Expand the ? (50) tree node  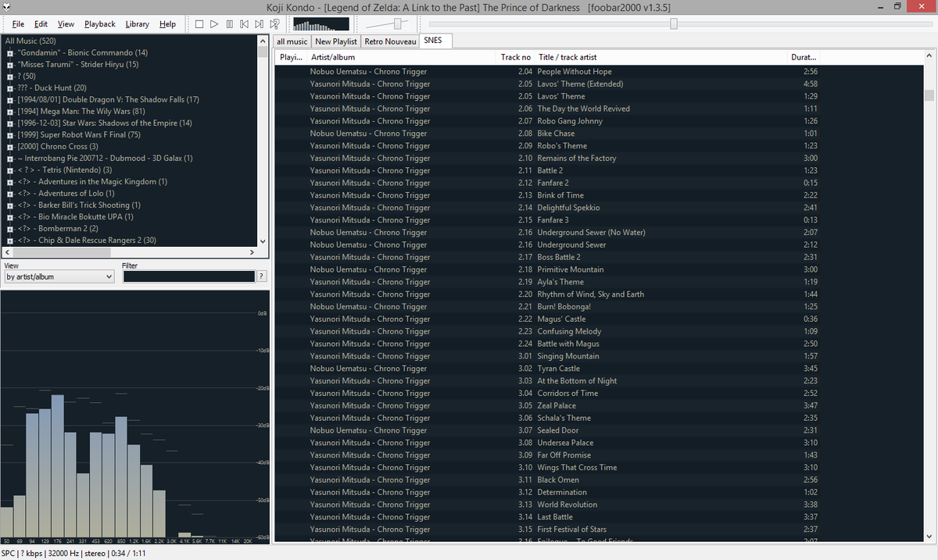click(x=9, y=76)
